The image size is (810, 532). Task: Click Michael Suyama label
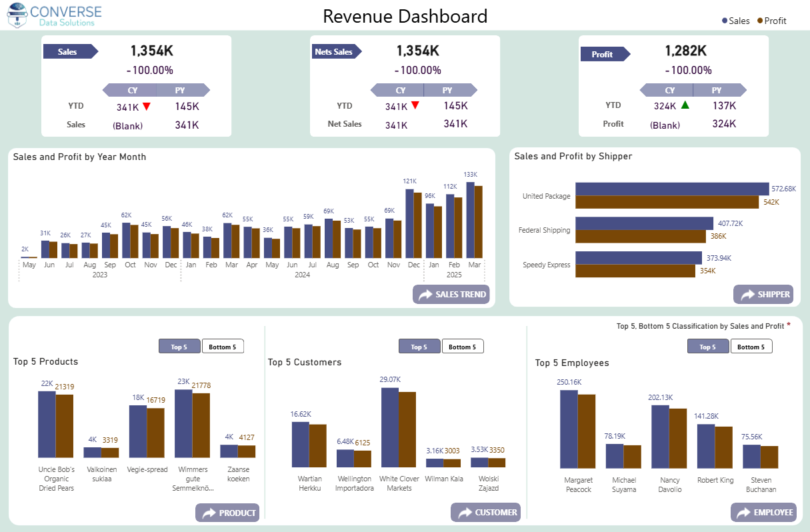[624, 485]
